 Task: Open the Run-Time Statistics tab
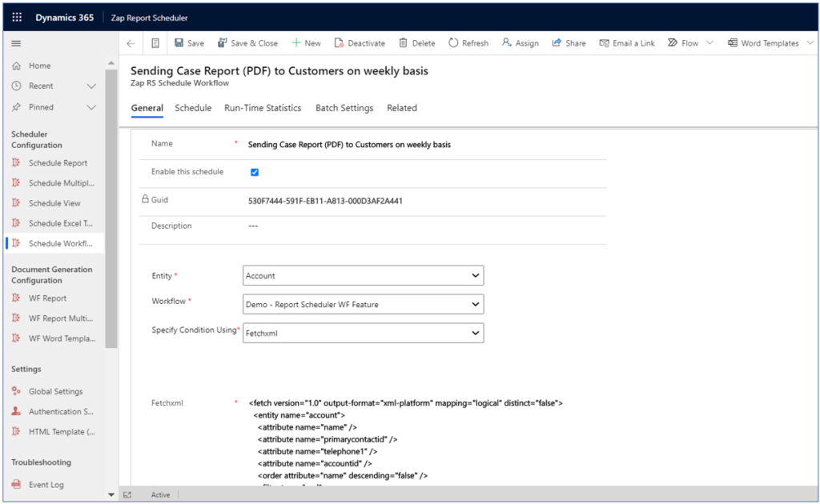(x=263, y=108)
